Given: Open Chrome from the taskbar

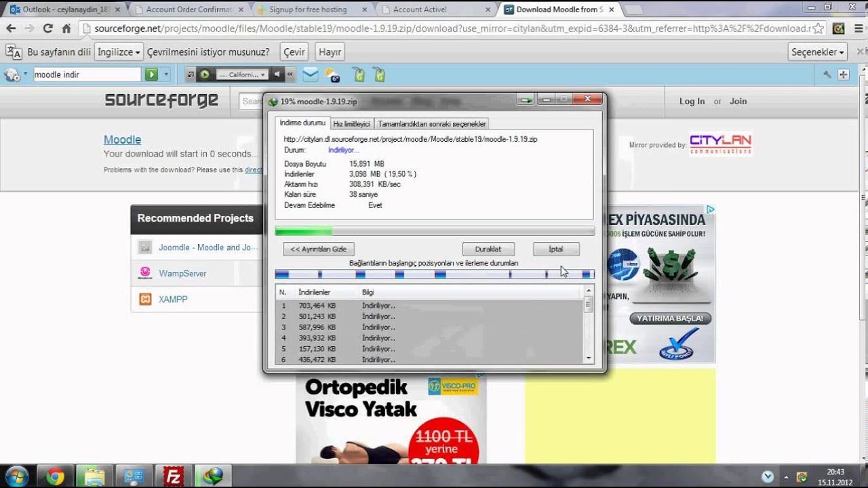Looking at the screenshot, I should (56, 476).
